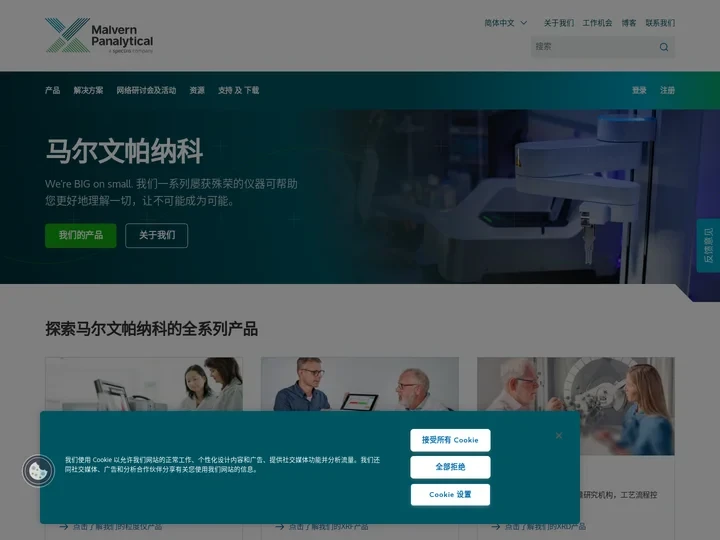This screenshot has height=540, width=720.
Task: Open the 产品 navigation menu
Action: tap(52, 90)
